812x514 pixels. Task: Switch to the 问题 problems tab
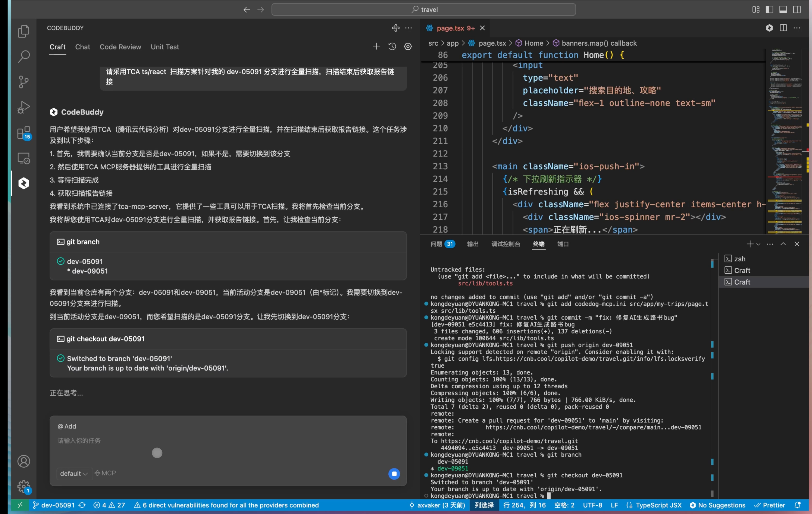[436, 244]
